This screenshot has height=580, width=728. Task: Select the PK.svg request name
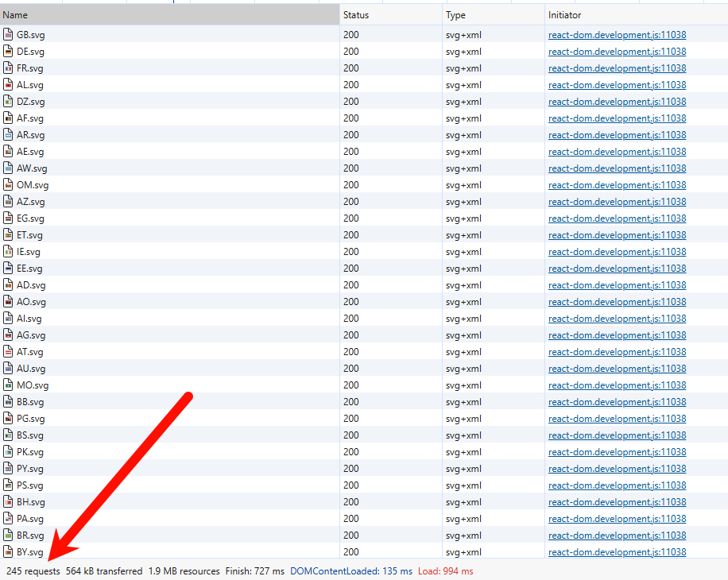30,452
